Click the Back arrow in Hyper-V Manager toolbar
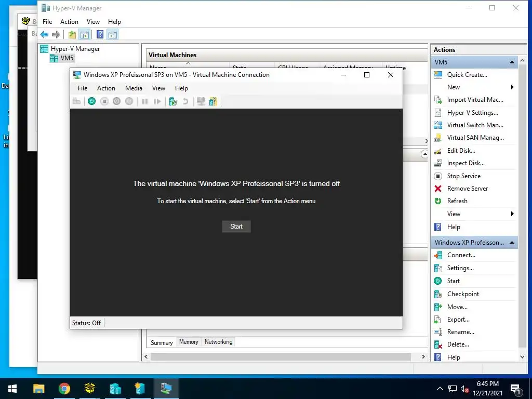Viewport: 532px width, 399px height. click(x=44, y=34)
